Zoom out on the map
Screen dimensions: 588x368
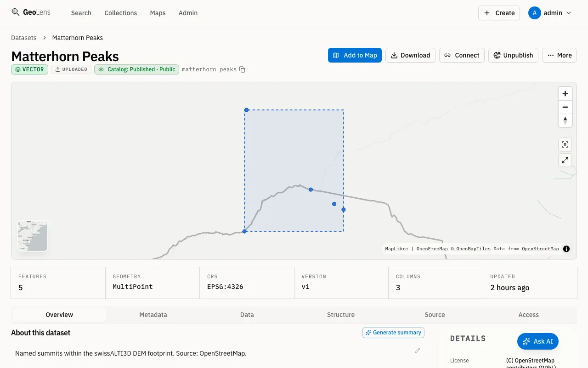pos(565,107)
